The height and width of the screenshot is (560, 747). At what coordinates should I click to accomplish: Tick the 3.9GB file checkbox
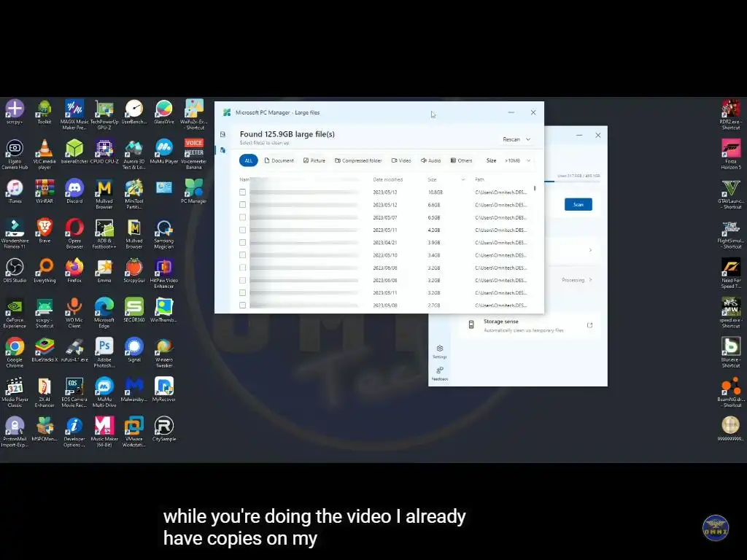point(242,242)
